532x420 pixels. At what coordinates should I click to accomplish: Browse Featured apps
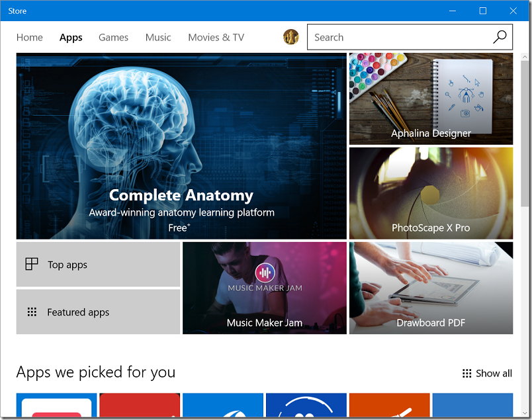pos(98,312)
